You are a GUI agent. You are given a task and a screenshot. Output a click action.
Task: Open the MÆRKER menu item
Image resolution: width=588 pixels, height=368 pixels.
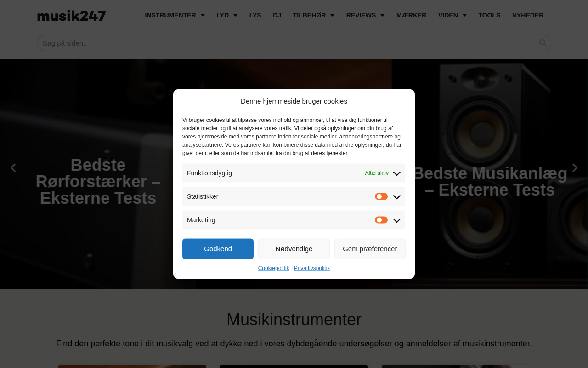click(x=412, y=15)
